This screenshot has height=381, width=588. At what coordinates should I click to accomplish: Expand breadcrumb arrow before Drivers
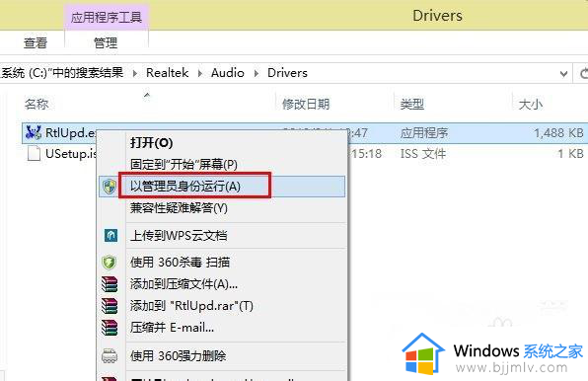257,73
